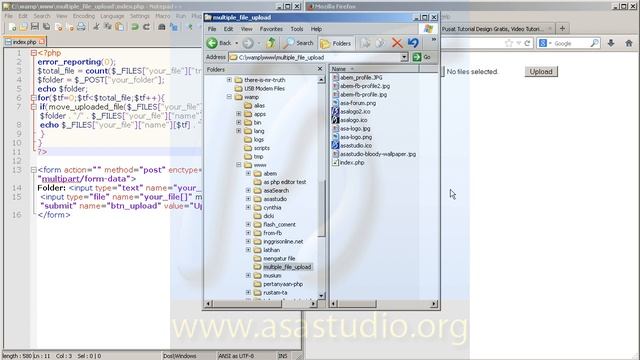This screenshot has width=640, height=360.
Task: Switch to index.php tab in Notepad++
Action: point(24,42)
